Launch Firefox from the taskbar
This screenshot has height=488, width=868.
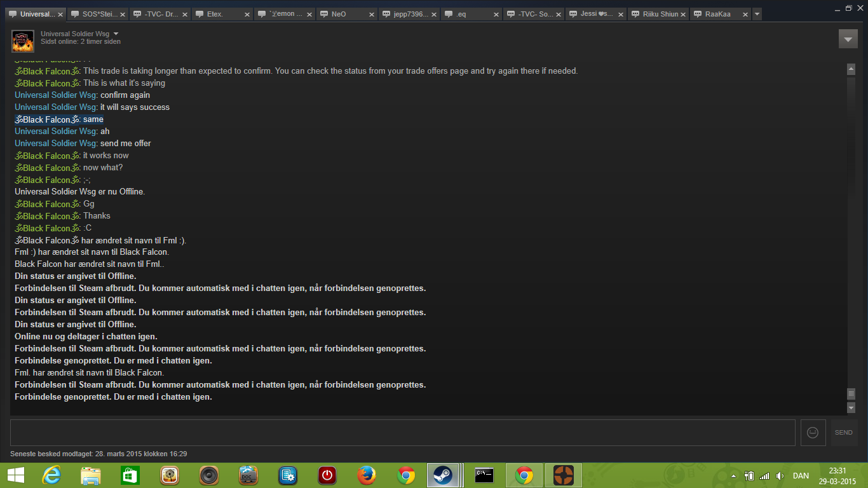pyautogui.click(x=367, y=475)
